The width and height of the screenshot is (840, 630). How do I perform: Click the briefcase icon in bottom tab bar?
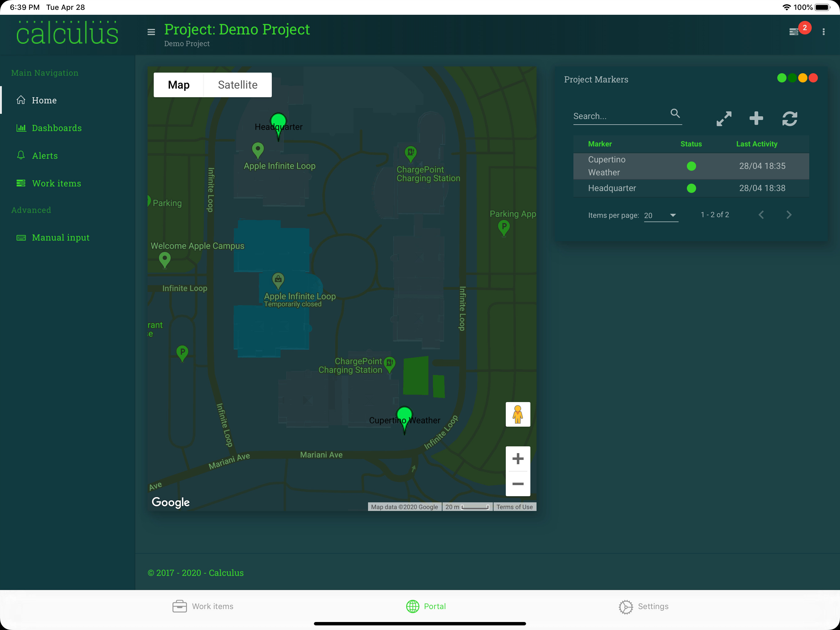179,606
